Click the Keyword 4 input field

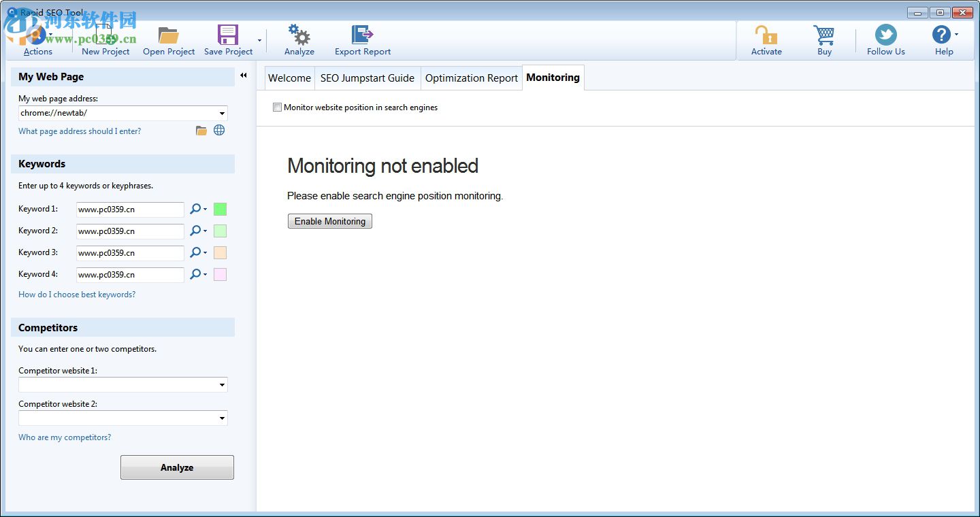[130, 275]
